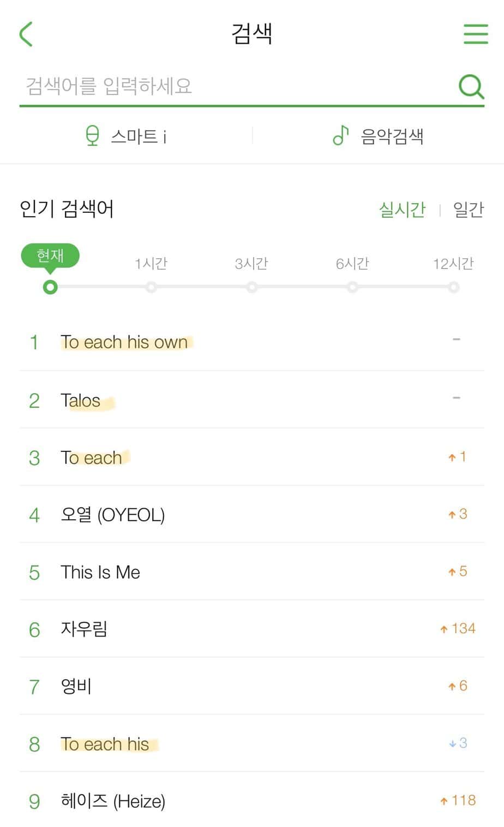Tap the 자우림 ranking entry
This screenshot has height=827, width=504.
(x=84, y=629)
